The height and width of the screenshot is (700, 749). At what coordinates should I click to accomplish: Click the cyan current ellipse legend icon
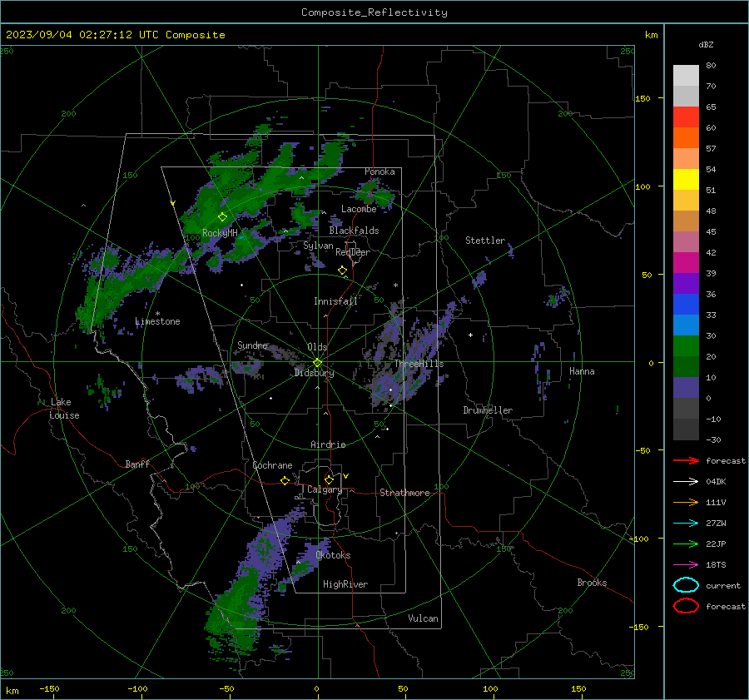click(686, 585)
